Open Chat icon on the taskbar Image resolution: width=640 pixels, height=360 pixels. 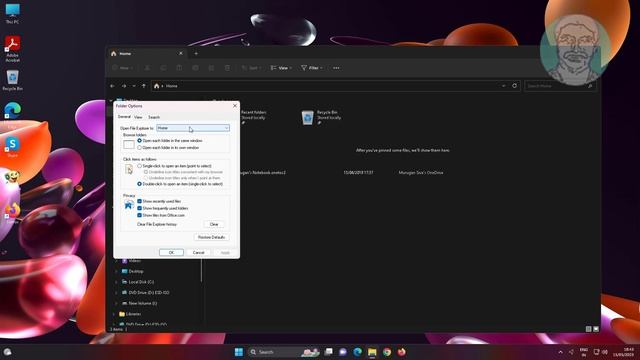point(343,352)
